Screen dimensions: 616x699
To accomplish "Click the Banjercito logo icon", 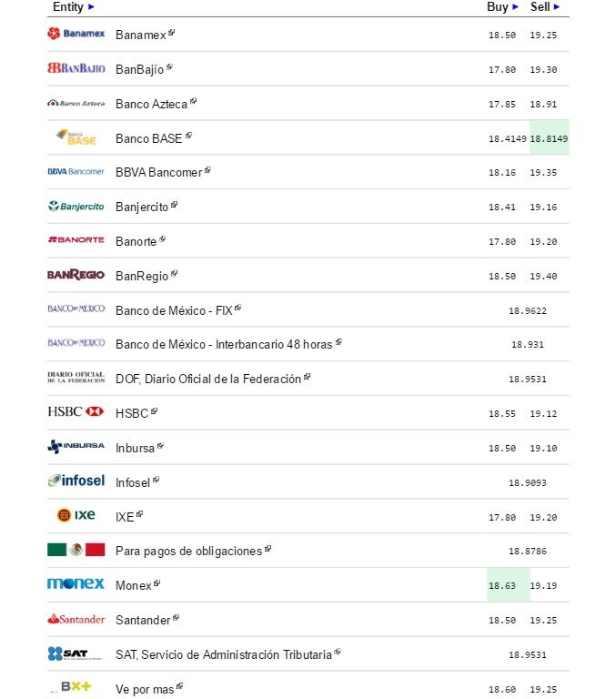I will point(76,207).
